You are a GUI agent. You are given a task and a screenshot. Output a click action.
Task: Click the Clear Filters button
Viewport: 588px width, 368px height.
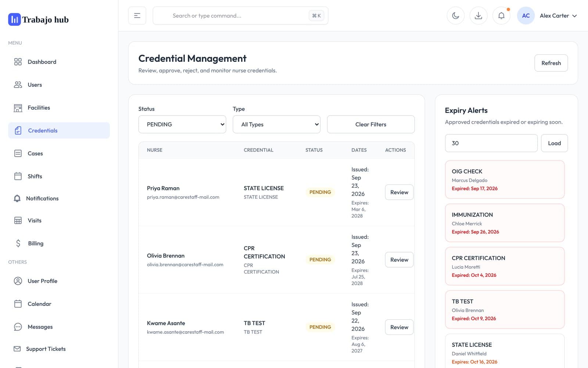[x=371, y=124]
